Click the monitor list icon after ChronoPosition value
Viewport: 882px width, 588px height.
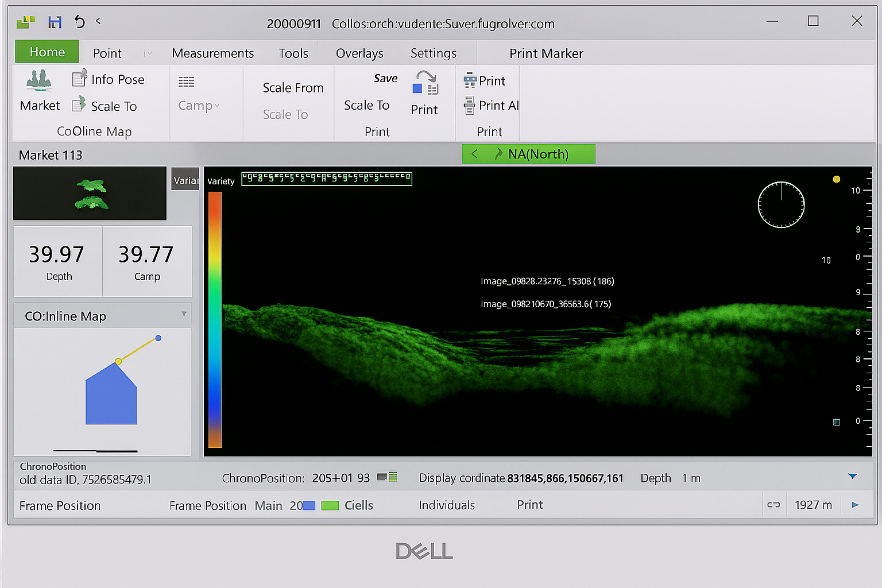pos(387,477)
